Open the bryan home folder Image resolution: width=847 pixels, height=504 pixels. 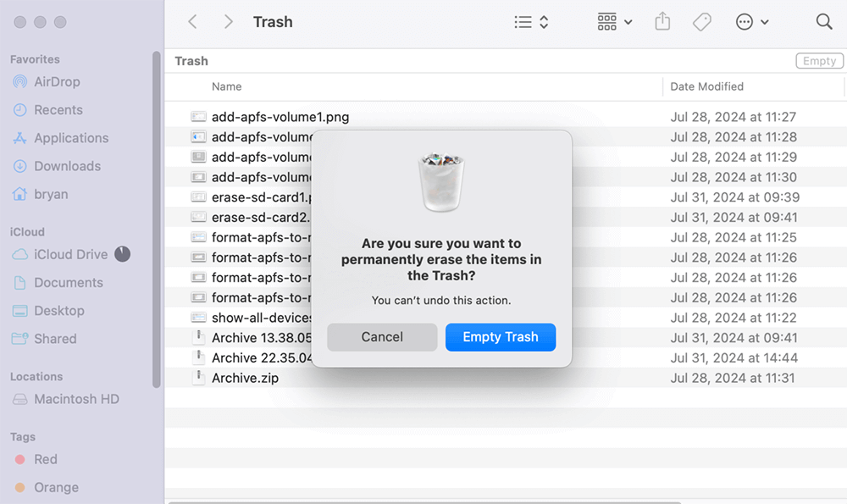click(x=53, y=194)
